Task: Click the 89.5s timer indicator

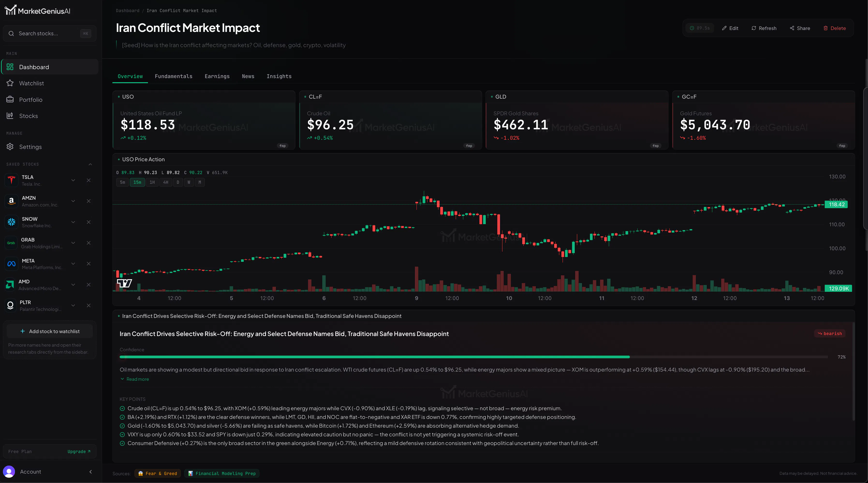Action: coord(700,28)
